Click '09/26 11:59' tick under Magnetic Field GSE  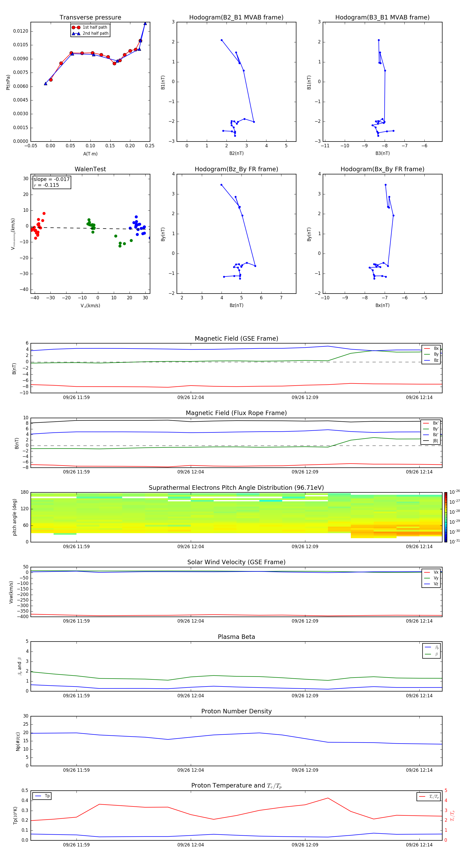coord(76,398)
